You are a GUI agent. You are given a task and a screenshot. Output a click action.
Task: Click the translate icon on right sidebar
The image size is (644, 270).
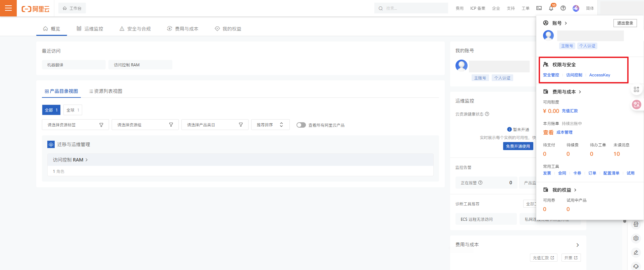[x=636, y=105]
